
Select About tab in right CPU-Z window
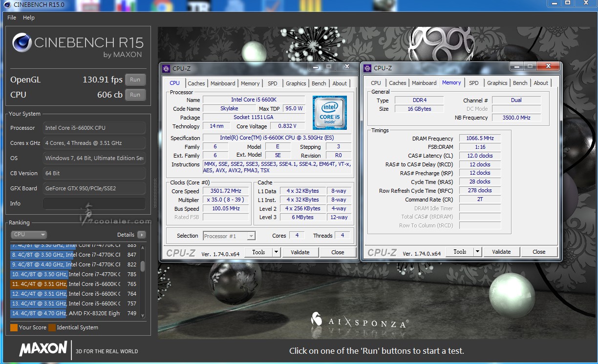[541, 83]
